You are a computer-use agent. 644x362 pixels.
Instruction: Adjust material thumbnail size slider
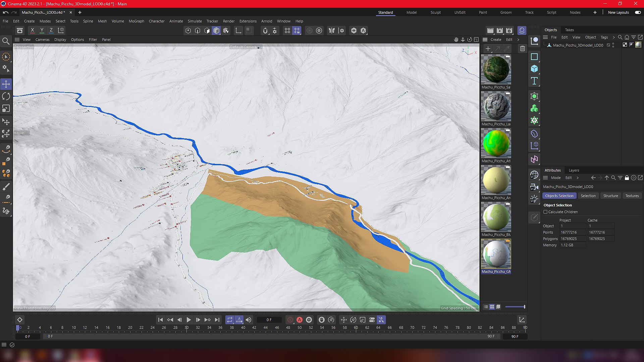click(515, 307)
